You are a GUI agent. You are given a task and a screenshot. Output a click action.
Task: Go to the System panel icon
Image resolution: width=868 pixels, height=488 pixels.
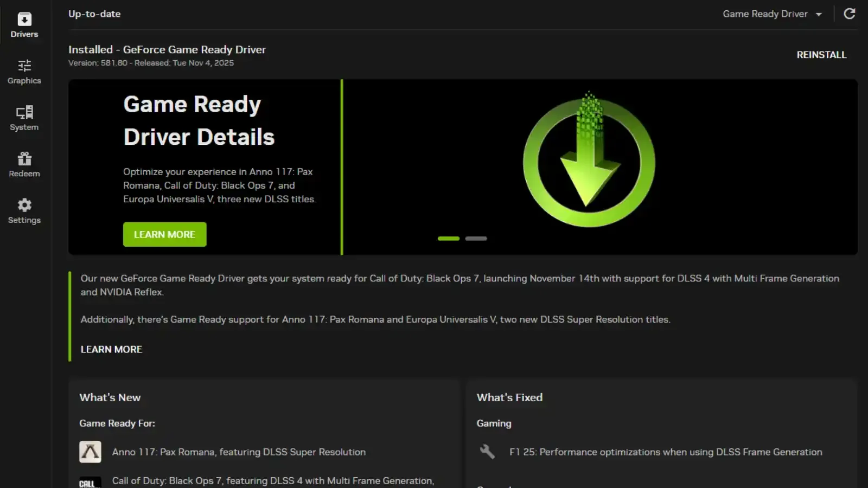click(x=24, y=112)
